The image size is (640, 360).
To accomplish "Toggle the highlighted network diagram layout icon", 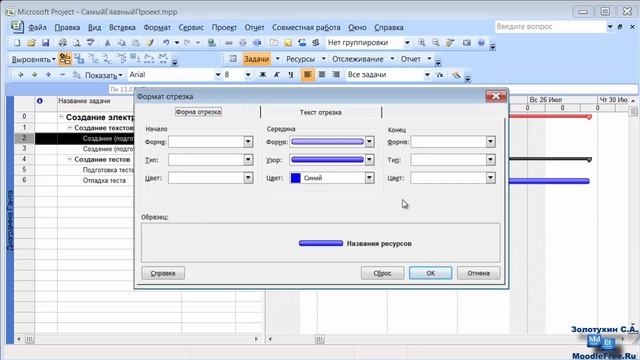I will (64, 59).
